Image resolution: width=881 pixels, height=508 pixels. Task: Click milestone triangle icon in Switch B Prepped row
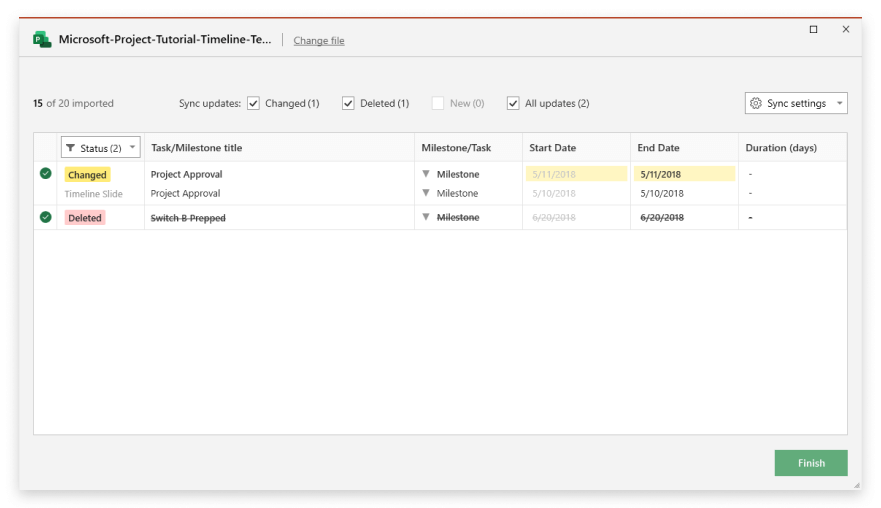(x=426, y=217)
